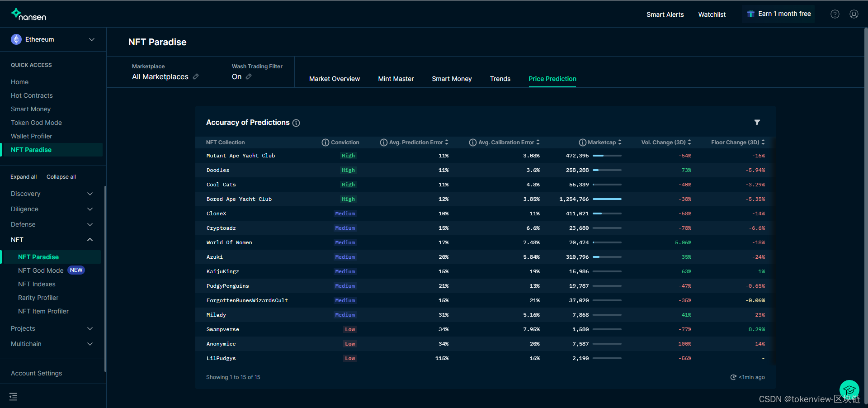This screenshot has width=868, height=408.
Task: Click Avg. Calibration Error info icon
Action: click(473, 142)
